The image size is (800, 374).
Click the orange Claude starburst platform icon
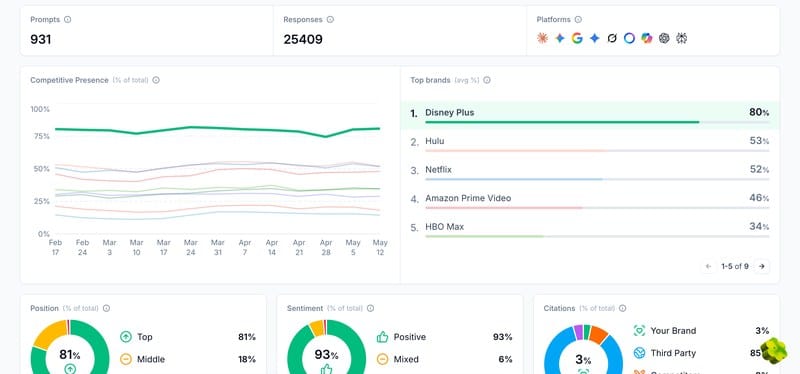tap(542, 38)
